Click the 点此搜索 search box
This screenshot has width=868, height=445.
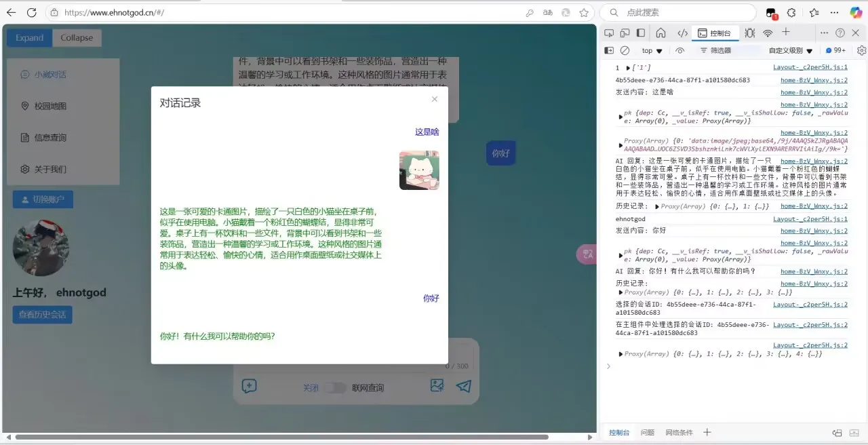pyautogui.click(x=678, y=13)
